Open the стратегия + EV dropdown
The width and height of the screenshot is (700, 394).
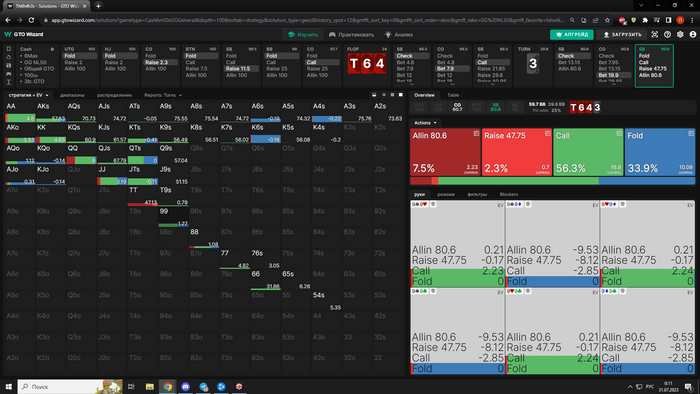click(29, 95)
